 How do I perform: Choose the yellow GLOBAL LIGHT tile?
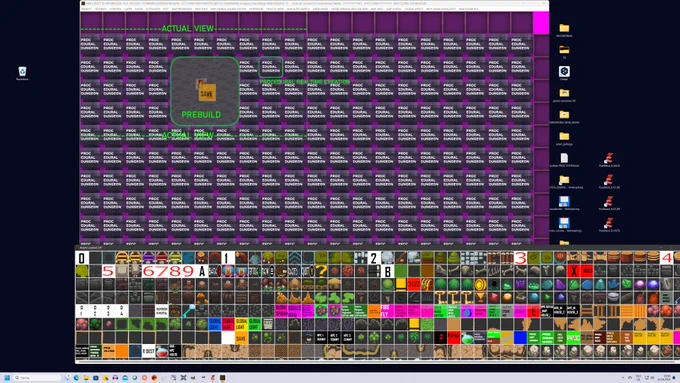pos(241,324)
